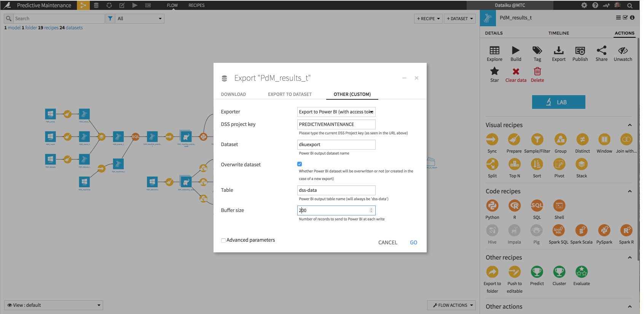Select the Pivot recipe icon
Image resolution: width=644 pixels, height=314 pixels.
pos(559,164)
